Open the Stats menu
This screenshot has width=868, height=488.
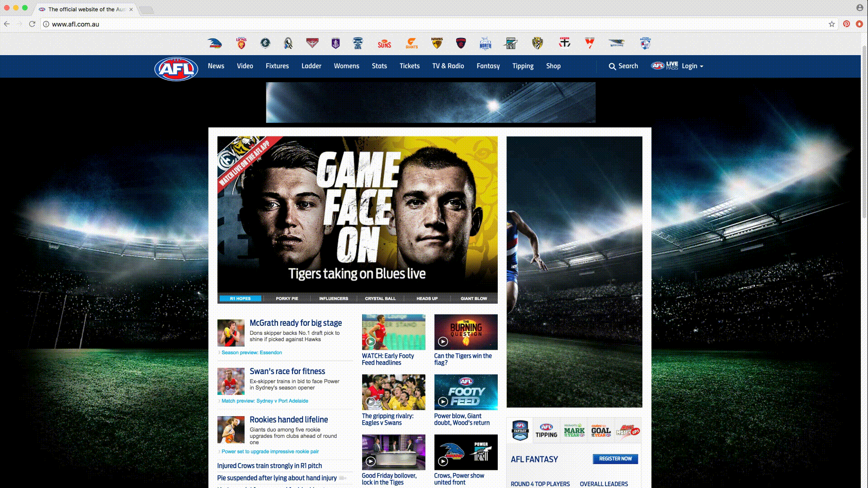(379, 66)
